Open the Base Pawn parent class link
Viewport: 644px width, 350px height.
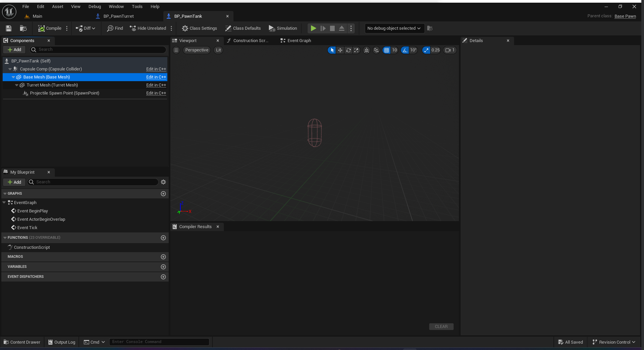[x=625, y=16]
